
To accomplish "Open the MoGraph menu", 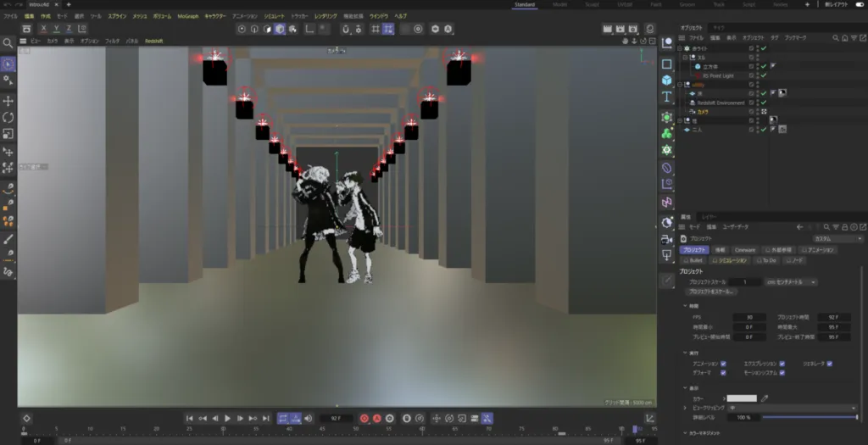I will tap(188, 16).
